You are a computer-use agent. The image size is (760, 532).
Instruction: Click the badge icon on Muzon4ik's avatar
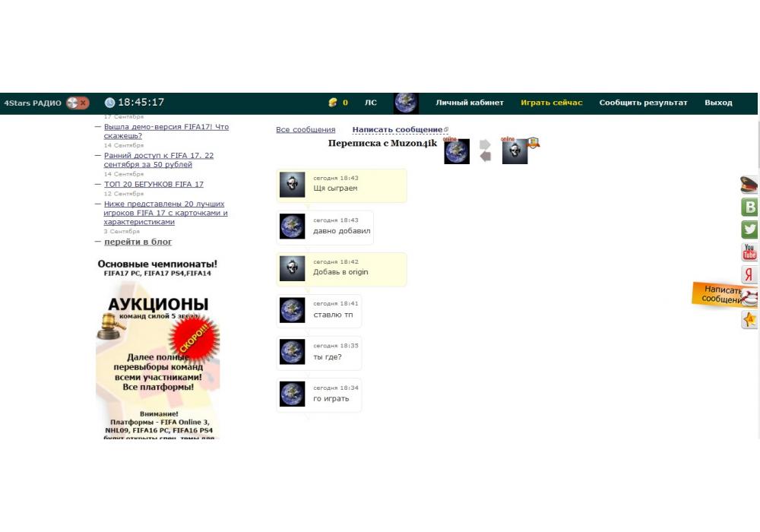coord(534,143)
